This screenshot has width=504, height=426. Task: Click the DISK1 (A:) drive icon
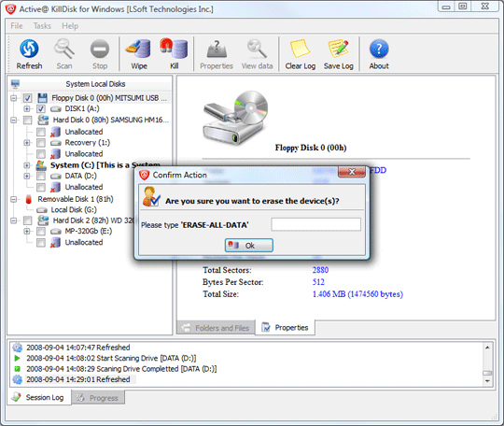pos(56,108)
